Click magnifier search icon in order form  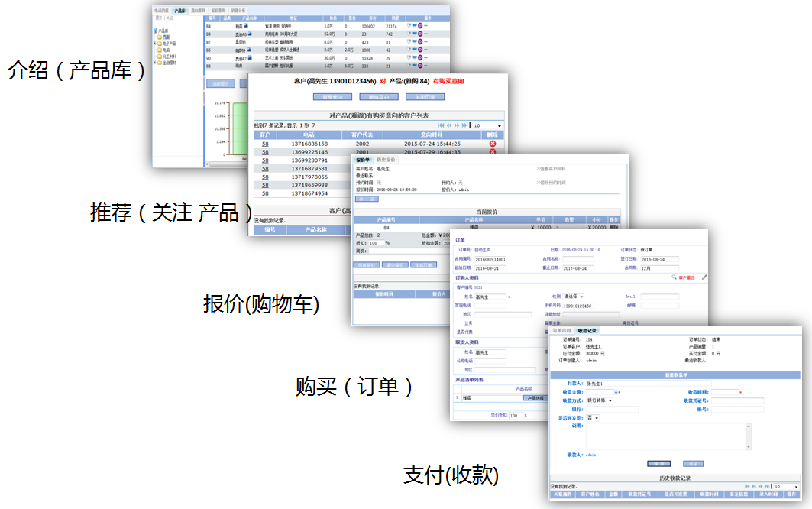click(x=674, y=277)
